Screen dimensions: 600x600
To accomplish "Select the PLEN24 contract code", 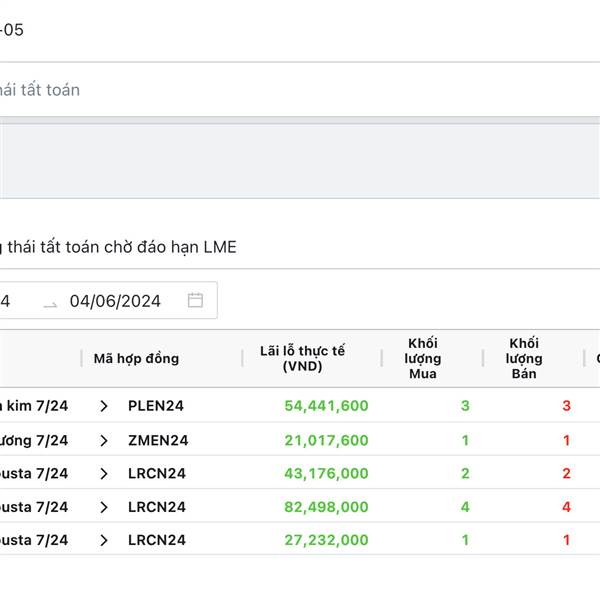I will 156,406.
